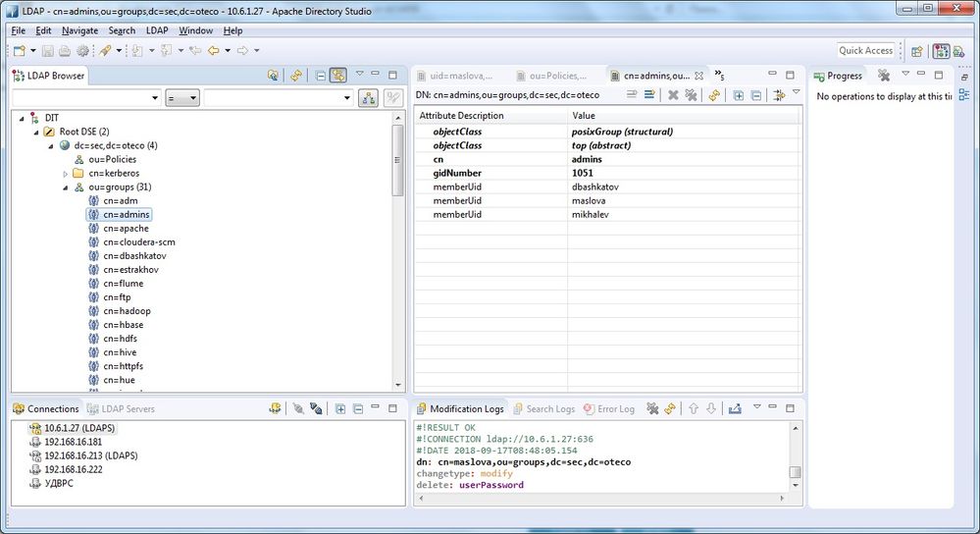980x534 pixels.
Task: Click the Quick Access search box
Action: 865,50
